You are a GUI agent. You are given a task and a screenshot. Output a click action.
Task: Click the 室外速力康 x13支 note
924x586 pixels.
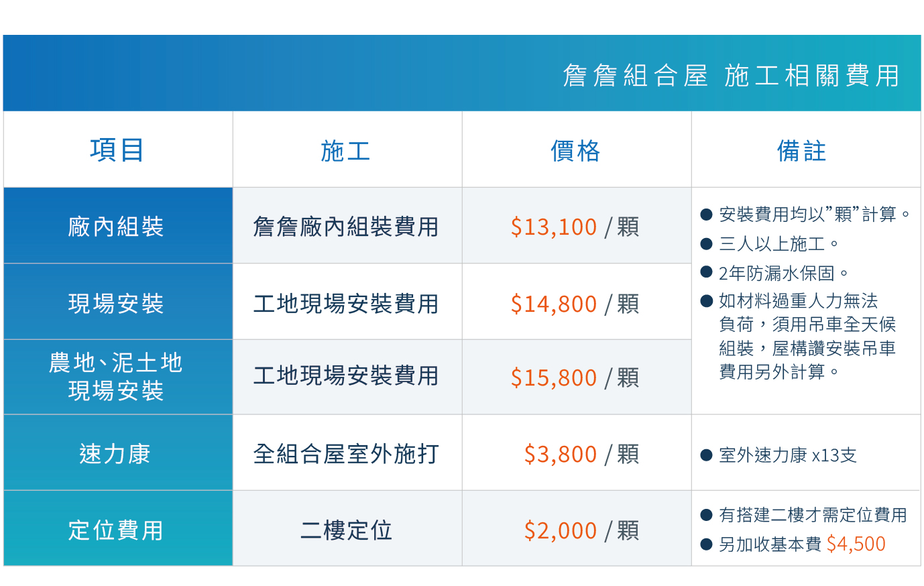click(787, 455)
